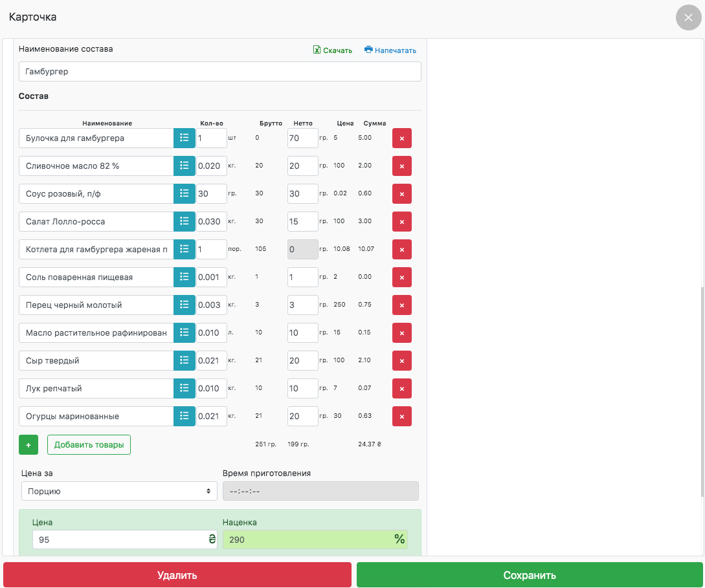Delete the Салат Лолло-росса ingredient row
This screenshot has width=705, height=588.
[401, 222]
